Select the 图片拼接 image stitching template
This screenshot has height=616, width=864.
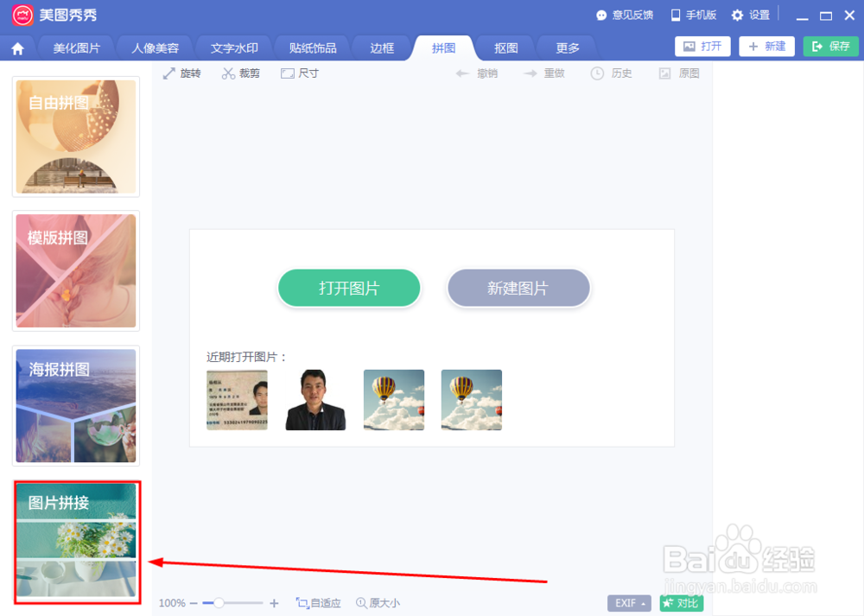point(76,541)
